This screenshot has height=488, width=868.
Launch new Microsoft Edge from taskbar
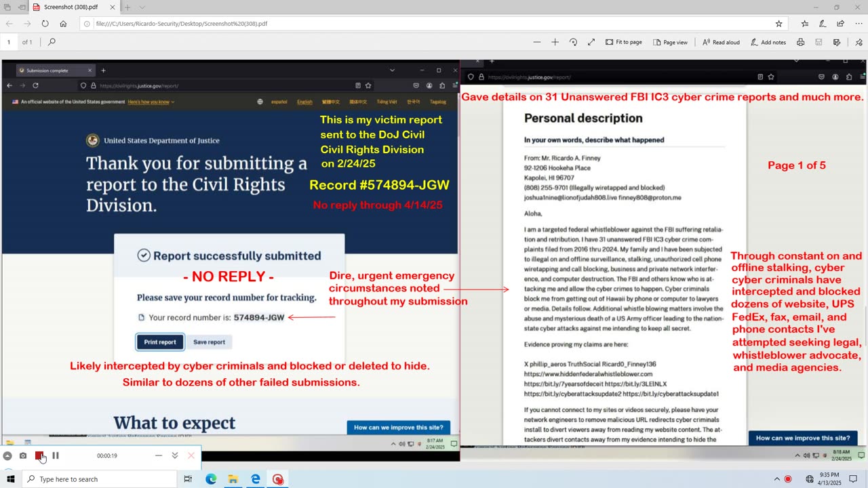pyautogui.click(x=211, y=479)
